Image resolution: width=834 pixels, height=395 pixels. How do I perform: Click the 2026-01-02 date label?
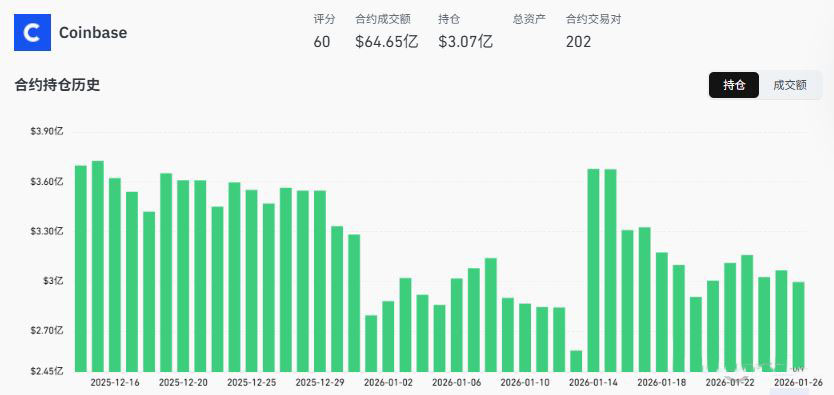click(x=388, y=383)
